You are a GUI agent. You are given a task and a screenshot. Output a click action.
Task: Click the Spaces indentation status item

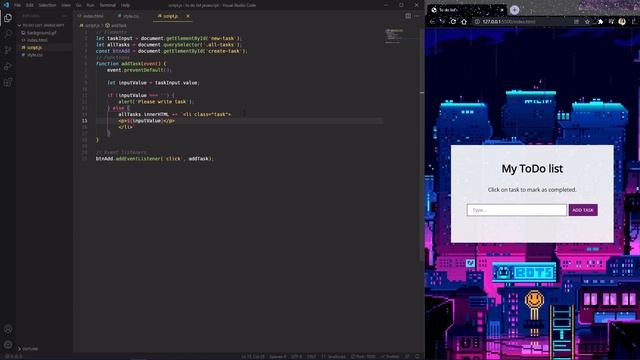pos(278,356)
